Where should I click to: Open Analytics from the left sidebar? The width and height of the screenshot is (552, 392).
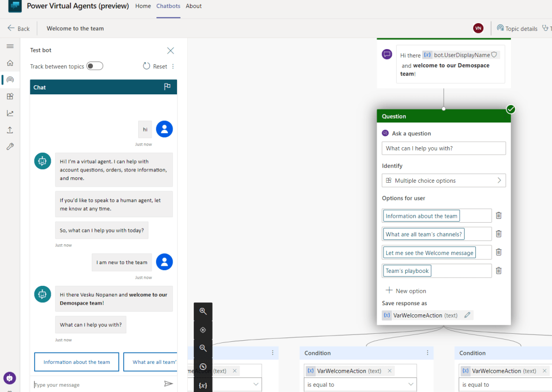(x=10, y=113)
